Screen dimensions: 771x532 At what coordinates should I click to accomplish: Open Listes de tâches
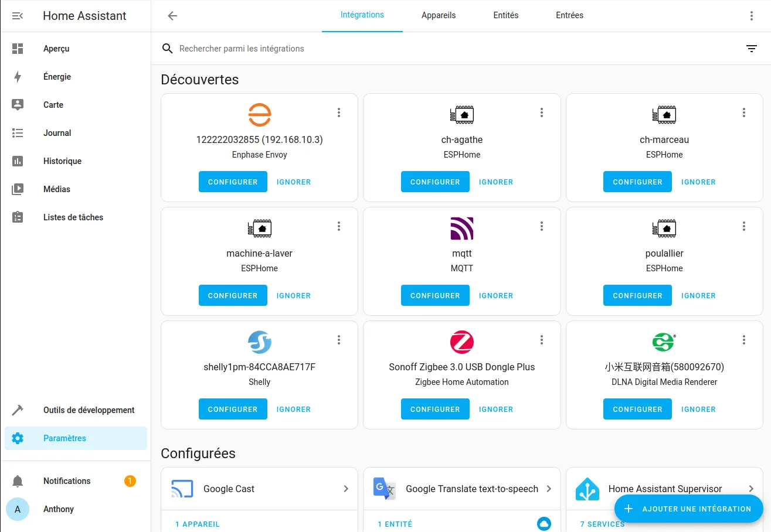point(73,217)
